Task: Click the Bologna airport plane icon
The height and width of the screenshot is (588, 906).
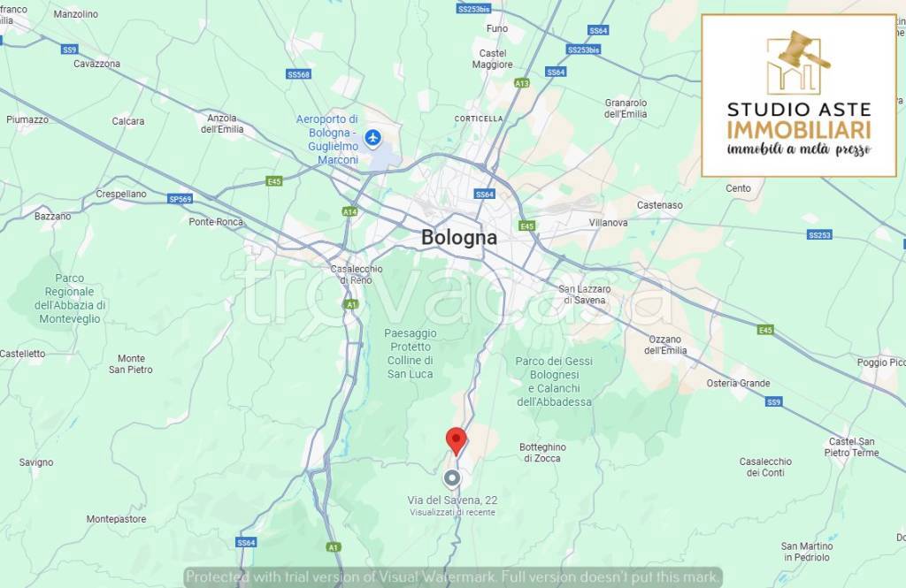Action: click(373, 139)
